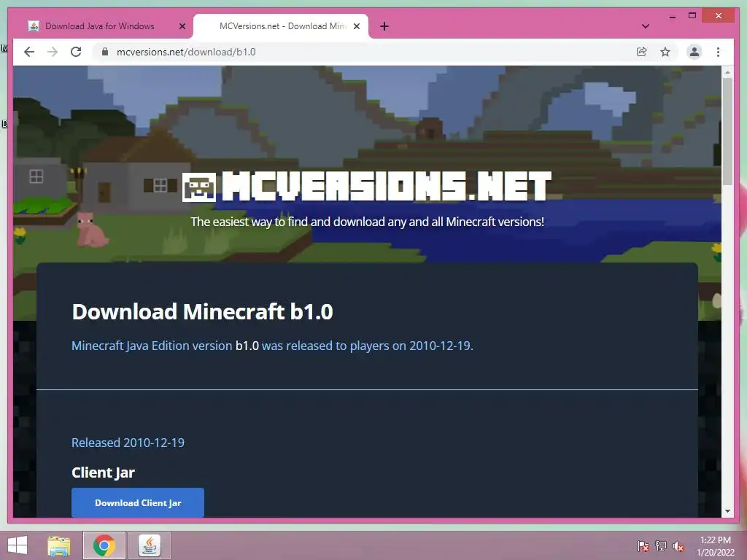The width and height of the screenshot is (747, 560).
Task: Click the browser forward arrow
Action: 53,52
